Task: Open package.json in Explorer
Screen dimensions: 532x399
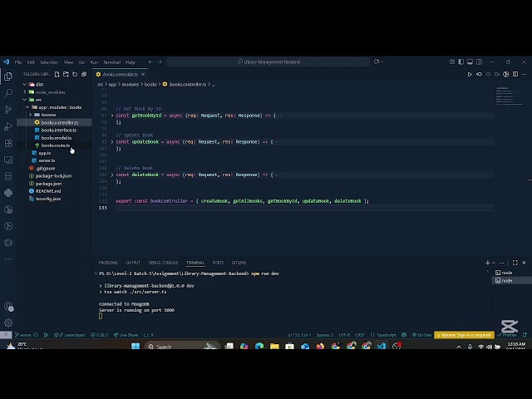Action: click(48, 184)
